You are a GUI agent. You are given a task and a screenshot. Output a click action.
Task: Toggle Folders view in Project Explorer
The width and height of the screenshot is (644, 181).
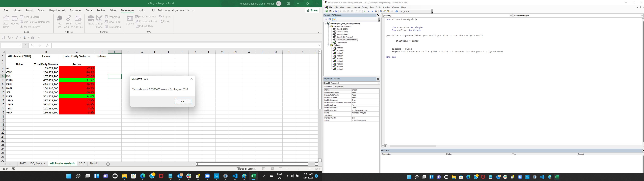pyautogui.click(x=334, y=19)
